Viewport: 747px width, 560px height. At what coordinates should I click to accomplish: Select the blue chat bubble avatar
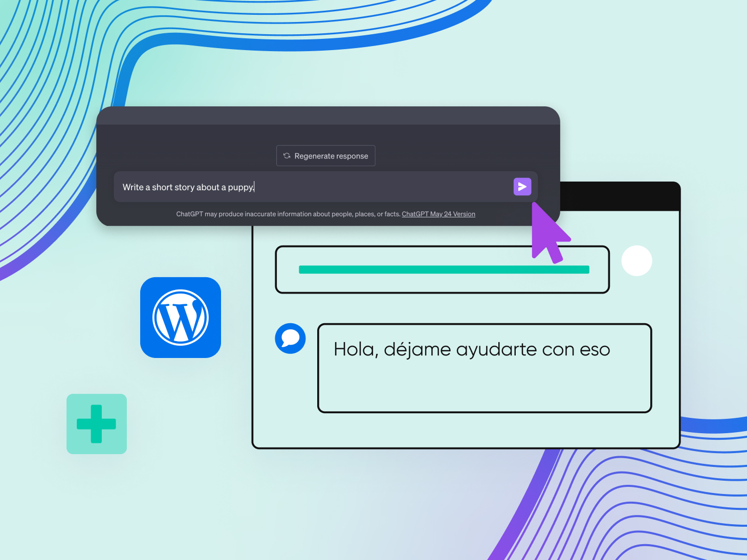click(290, 339)
